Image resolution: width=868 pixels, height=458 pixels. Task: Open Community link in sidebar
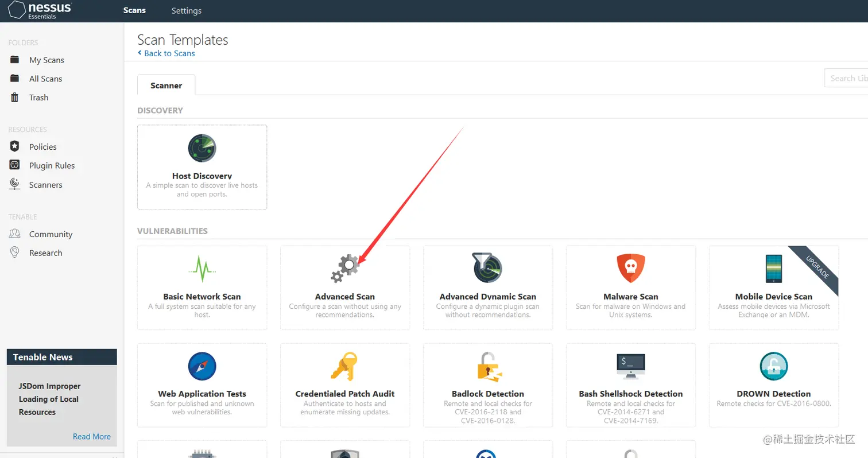pyautogui.click(x=51, y=234)
